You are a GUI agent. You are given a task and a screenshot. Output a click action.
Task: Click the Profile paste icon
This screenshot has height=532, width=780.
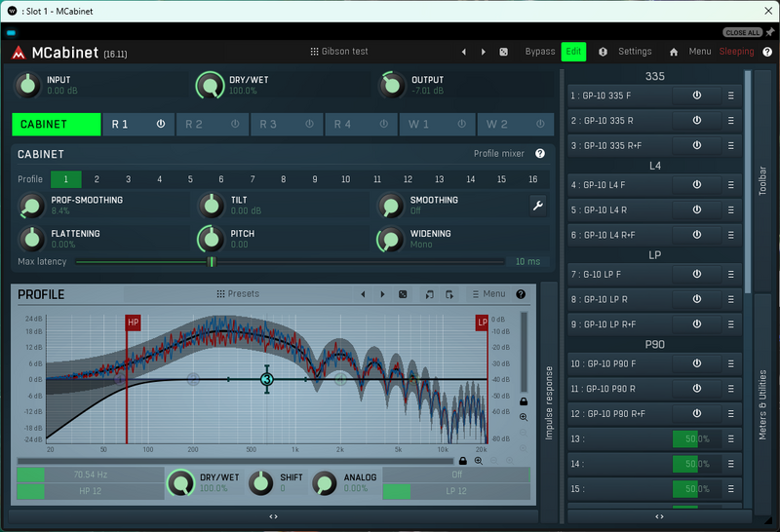pos(449,294)
